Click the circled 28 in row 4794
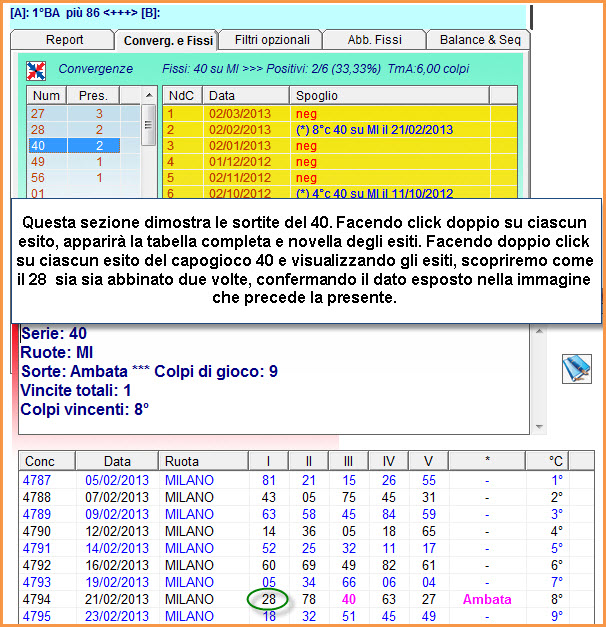The width and height of the screenshot is (606, 627). pos(268,599)
